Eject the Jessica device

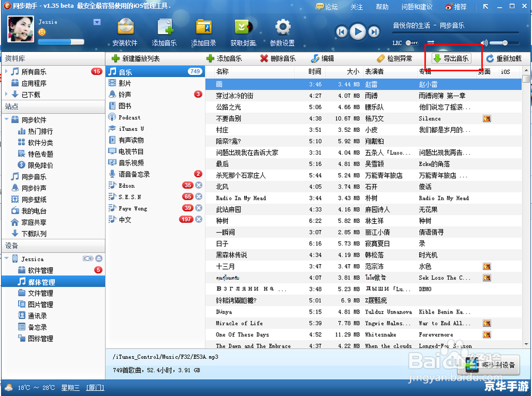99,259
